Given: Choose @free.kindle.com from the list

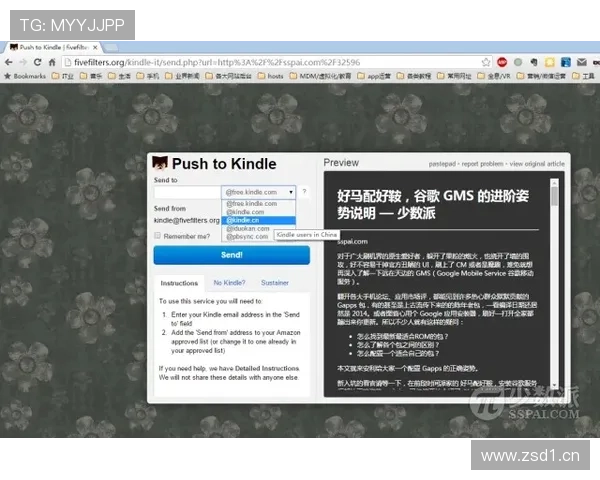Looking at the screenshot, I should coord(258,204).
